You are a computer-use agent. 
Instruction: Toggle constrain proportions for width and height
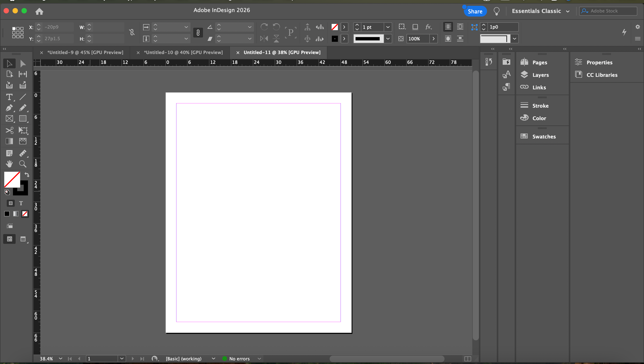(132, 32)
